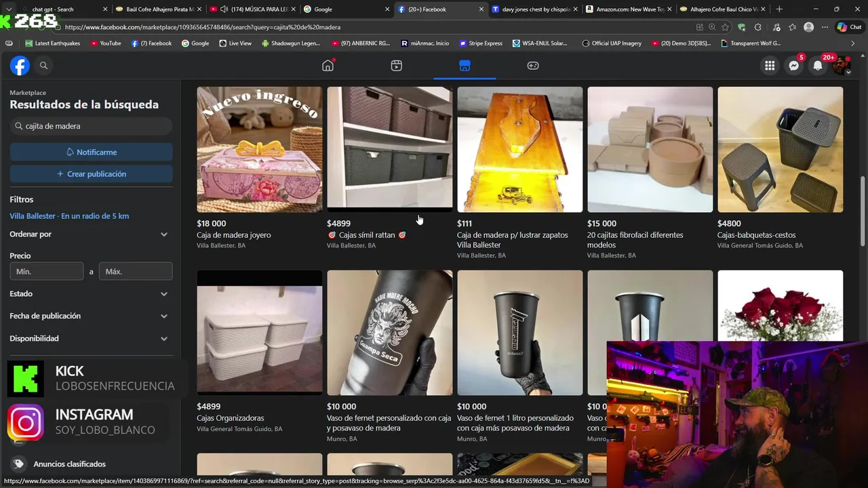Open pink Nuevo ingreso jewelry box thumbnail
Viewport: 868px width, 488px height.
260,150
